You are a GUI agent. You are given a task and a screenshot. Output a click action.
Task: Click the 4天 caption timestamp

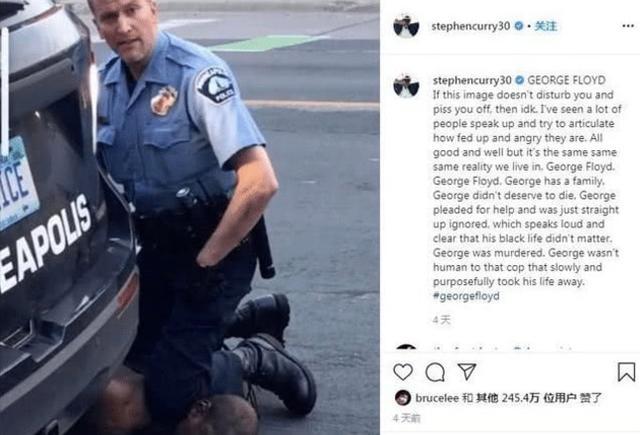point(441,320)
